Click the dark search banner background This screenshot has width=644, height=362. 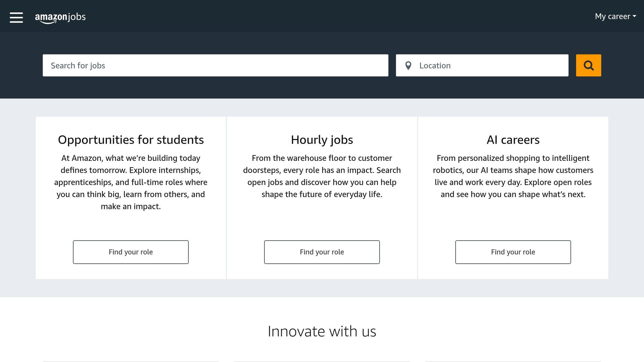point(314,88)
